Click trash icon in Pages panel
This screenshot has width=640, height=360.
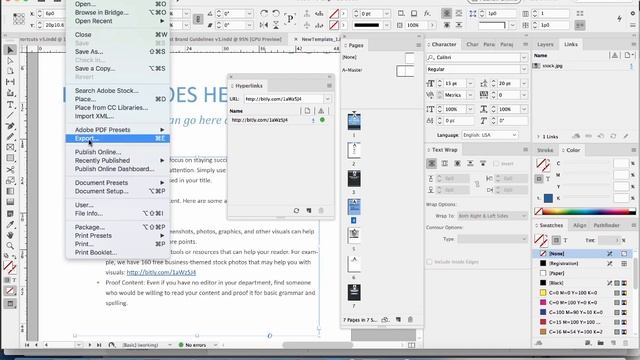410,320
